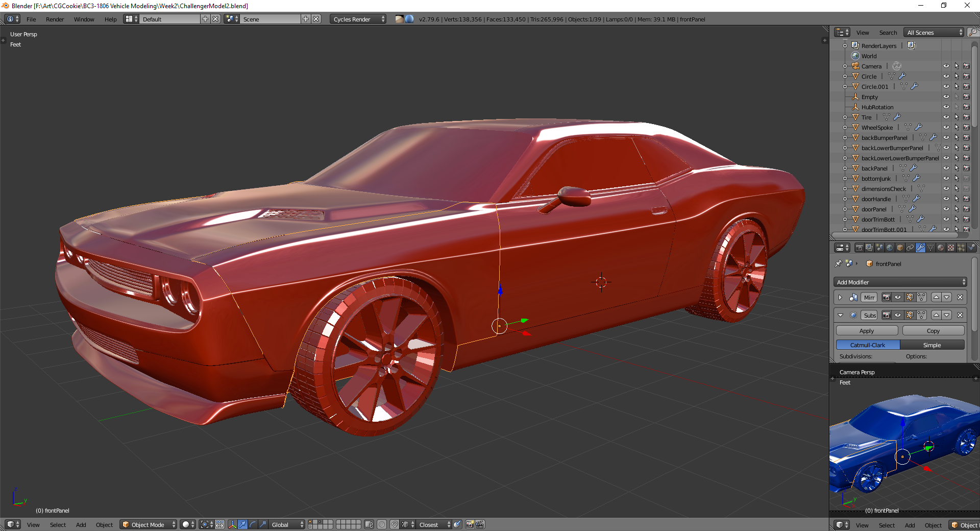Open the Global transform orientation dropdown
The width and height of the screenshot is (980, 531).
tap(287, 524)
